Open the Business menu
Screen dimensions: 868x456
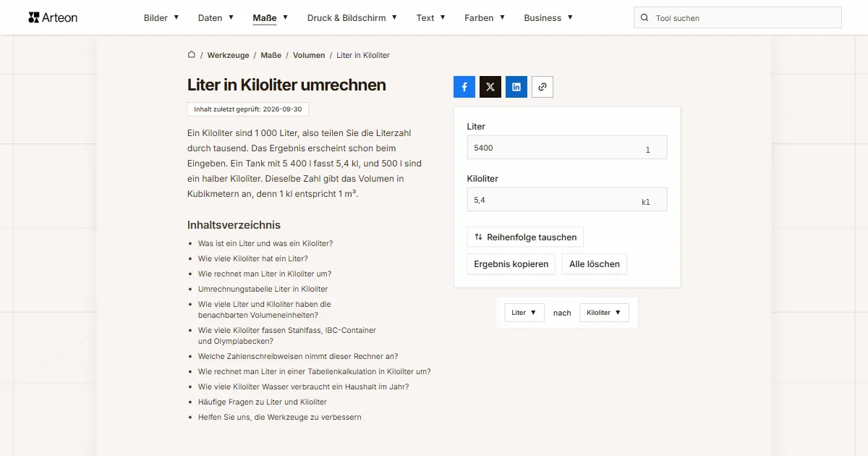click(548, 17)
